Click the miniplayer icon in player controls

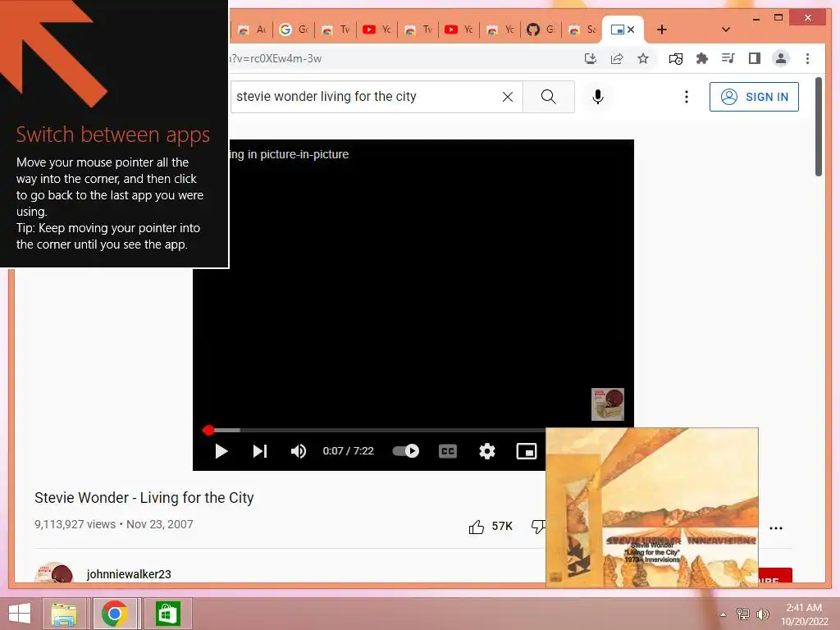click(526, 451)
